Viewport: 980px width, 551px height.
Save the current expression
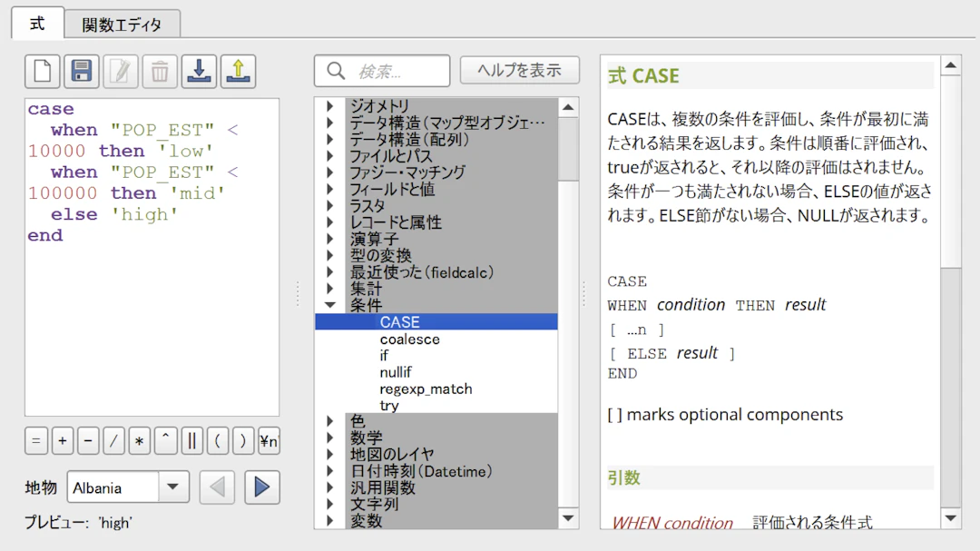click(82, 71)
